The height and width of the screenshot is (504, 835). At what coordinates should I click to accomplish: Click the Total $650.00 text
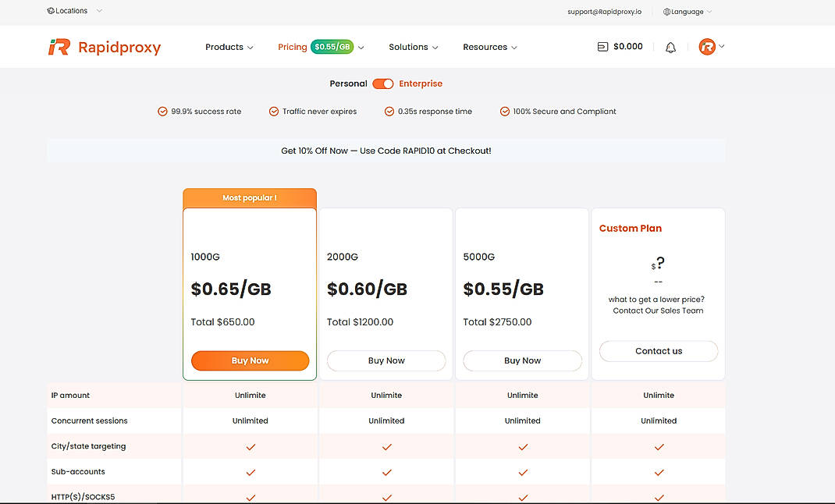tap(222, 322)
